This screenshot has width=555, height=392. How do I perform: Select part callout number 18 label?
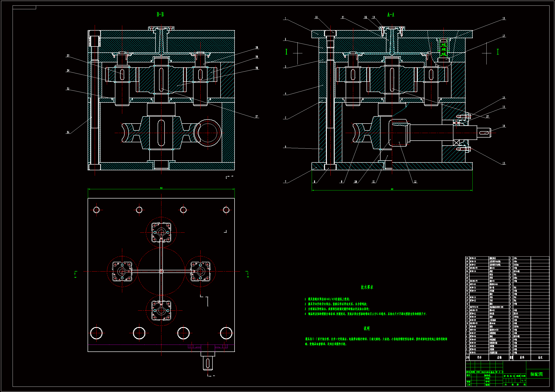tap(503, 18)
